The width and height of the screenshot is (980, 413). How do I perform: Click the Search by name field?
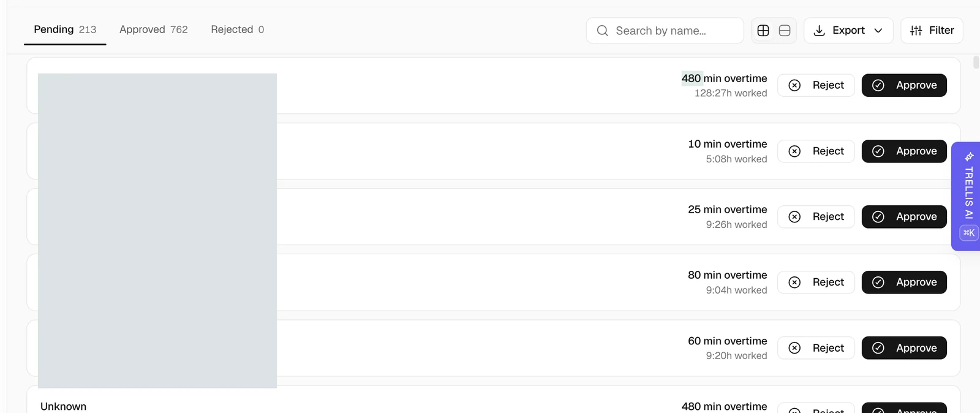click(665, 31)
